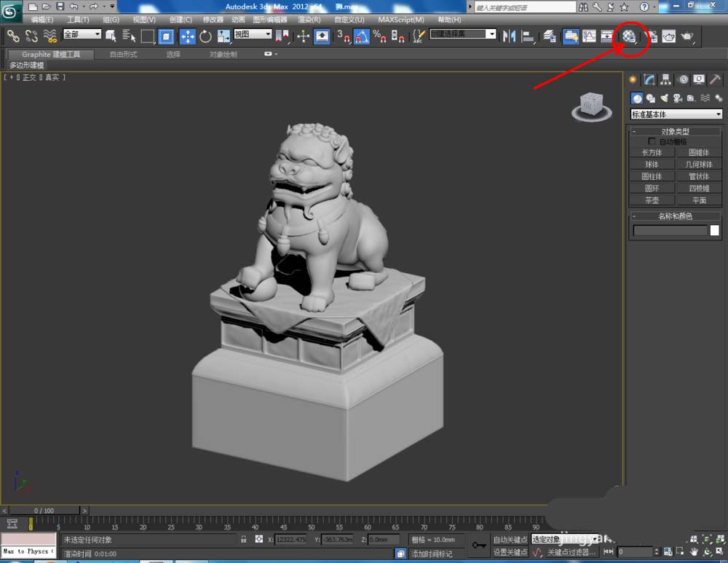Toggle Percent Snap button
Image resolution: width=728 pixels, height=563 pixels.
pyautogui.click(x=379, y=36)
